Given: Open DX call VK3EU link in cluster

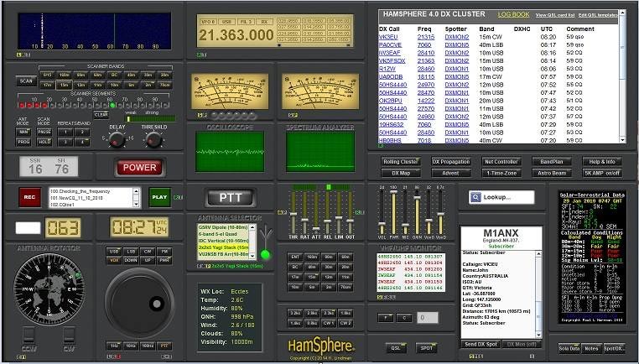Looking at the screenshot, I should click(x=388, y=37).
